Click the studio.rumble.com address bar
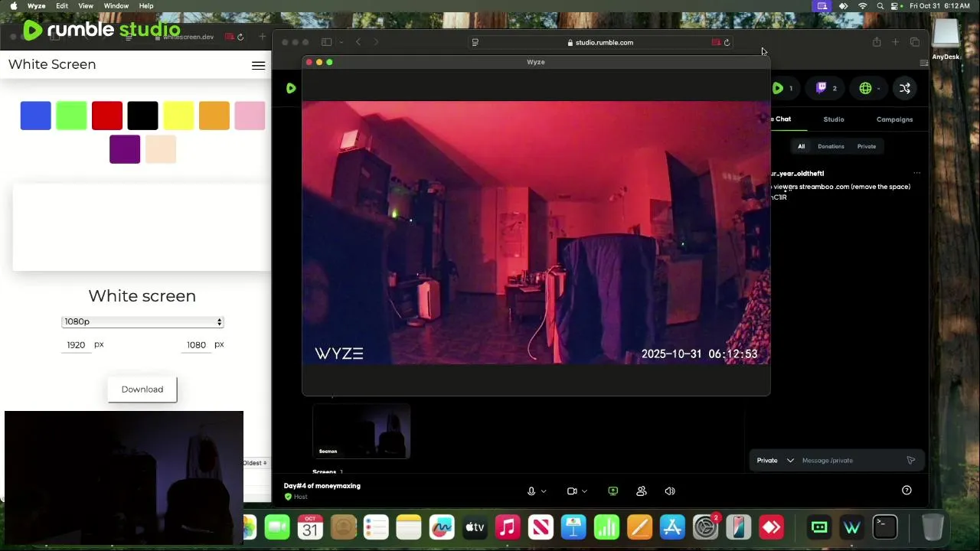Screen dimensions: 980x551 pos(600,43)
